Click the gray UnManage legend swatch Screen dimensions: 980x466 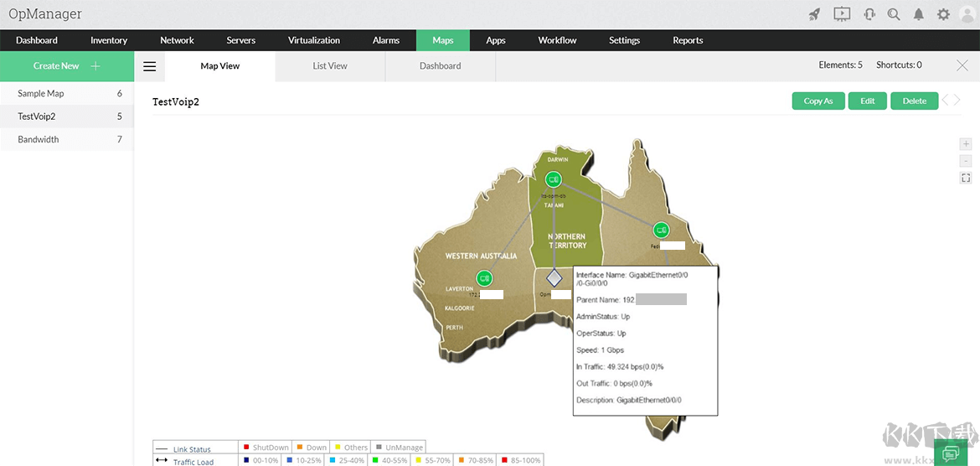379,448
